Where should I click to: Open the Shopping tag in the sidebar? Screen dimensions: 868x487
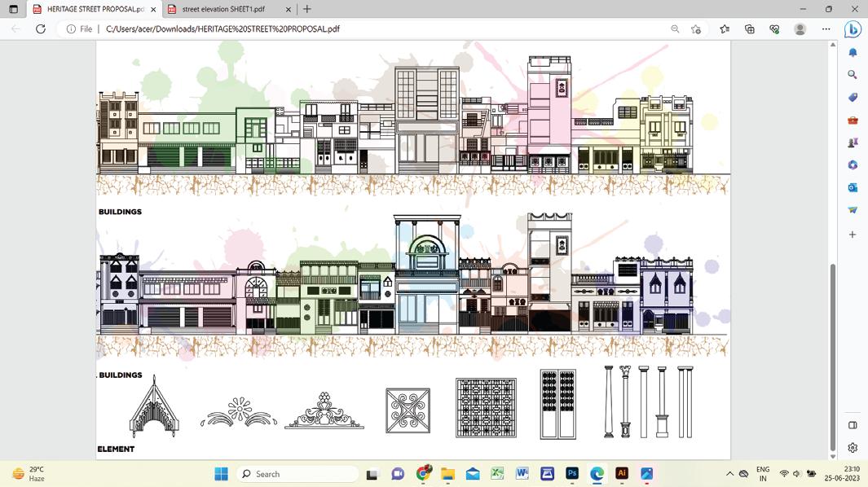(x=853, y=98)
